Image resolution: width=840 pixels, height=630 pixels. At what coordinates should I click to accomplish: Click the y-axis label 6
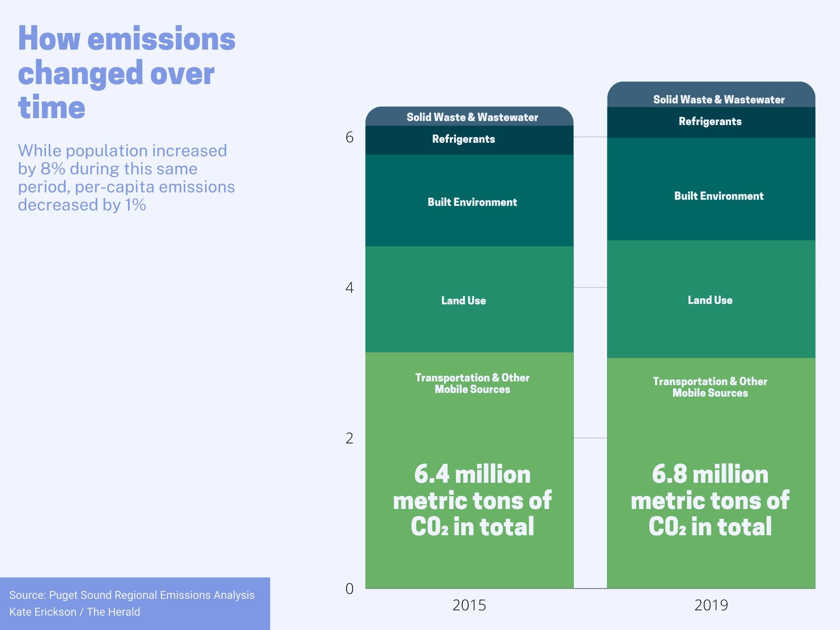[x=349, y=137]
